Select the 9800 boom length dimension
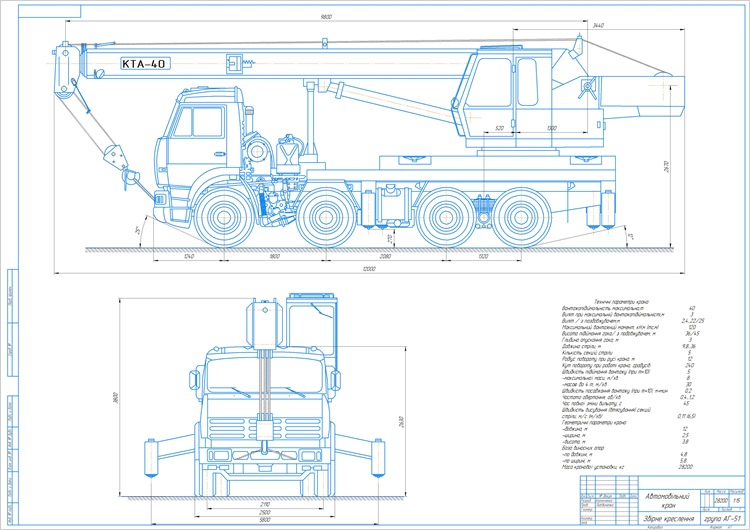This screenshot has height=530, width=750. point(326,17)
